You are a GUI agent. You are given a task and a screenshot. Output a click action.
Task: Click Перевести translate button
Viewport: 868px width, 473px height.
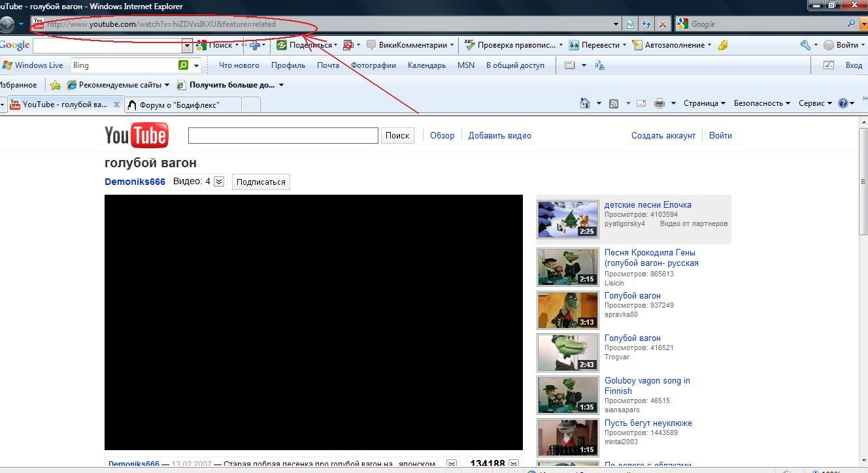point(593,45)
